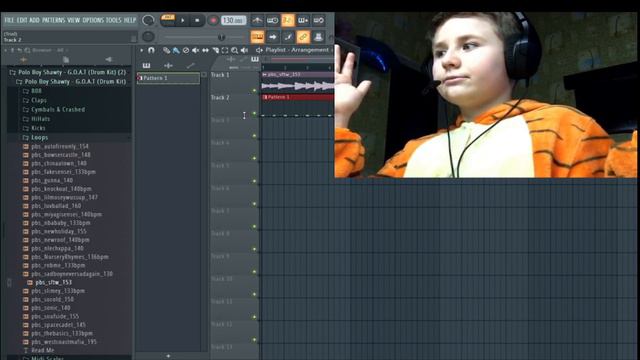
Task: Mute Track 2 with its green LED
Action: tap(254, 113)
